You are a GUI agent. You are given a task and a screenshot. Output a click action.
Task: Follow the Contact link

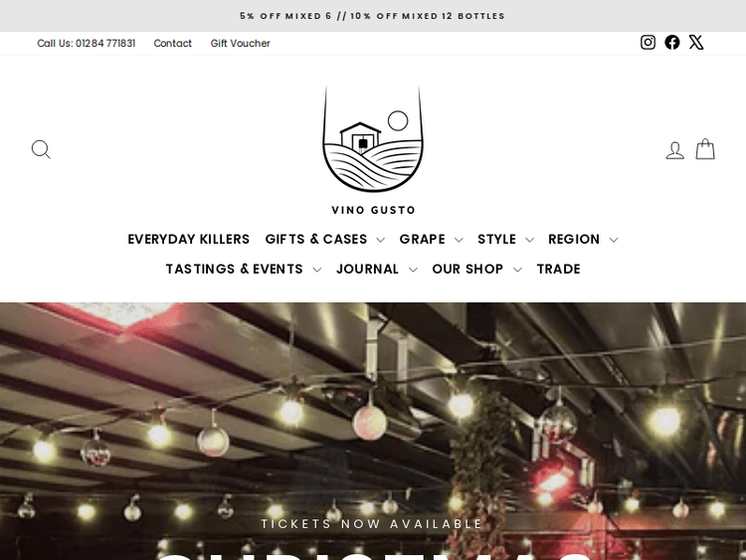pos(173,44)
